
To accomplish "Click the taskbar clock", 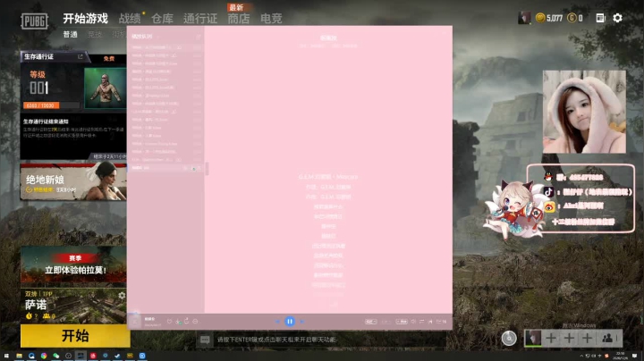I will pyautogui.click(x=620, y=356).
